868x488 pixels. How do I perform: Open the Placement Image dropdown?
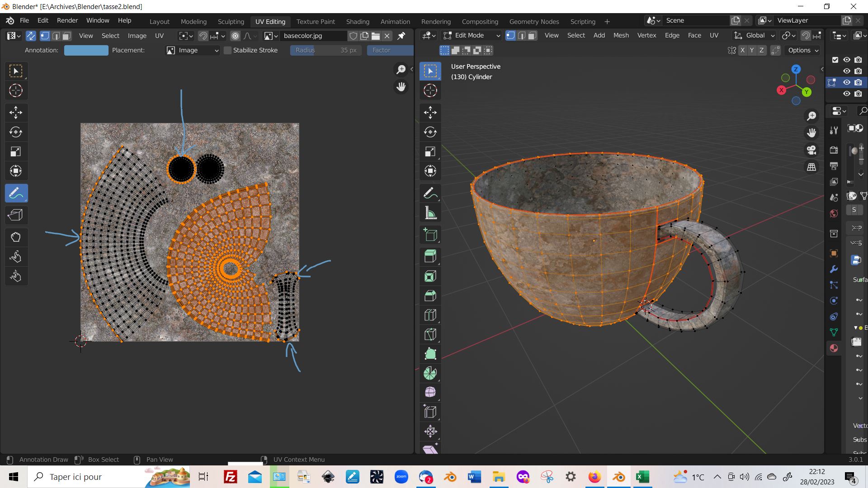click(193, 50)
